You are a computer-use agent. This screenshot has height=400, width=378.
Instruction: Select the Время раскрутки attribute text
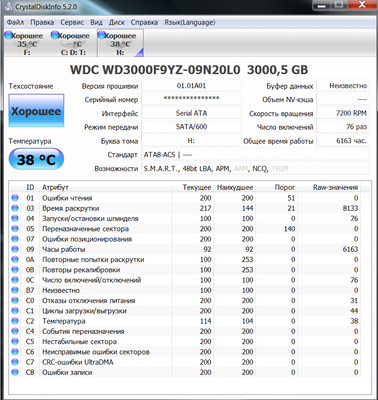point(71,208)
